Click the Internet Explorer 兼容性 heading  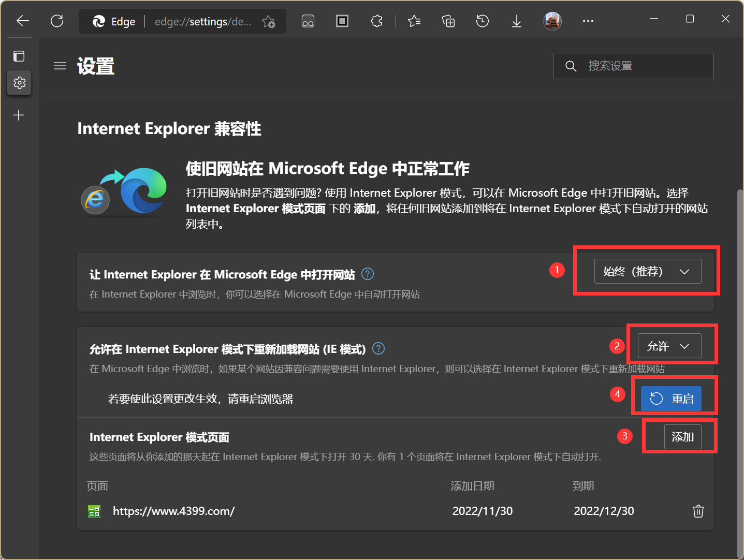169,128
